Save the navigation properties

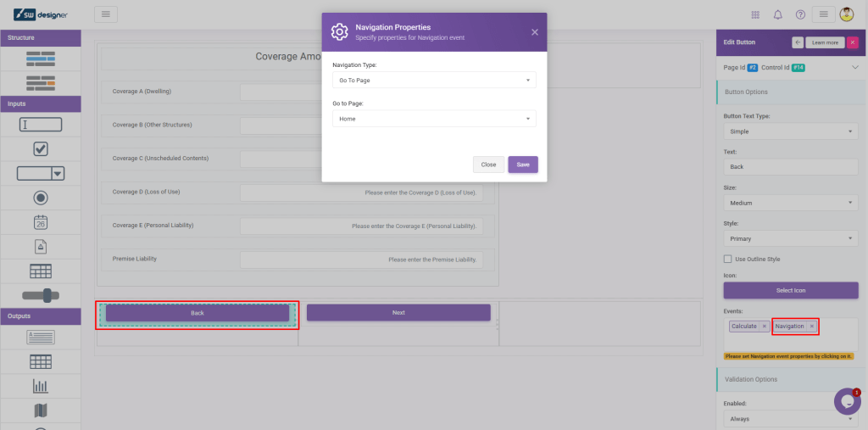coord(523,165)
